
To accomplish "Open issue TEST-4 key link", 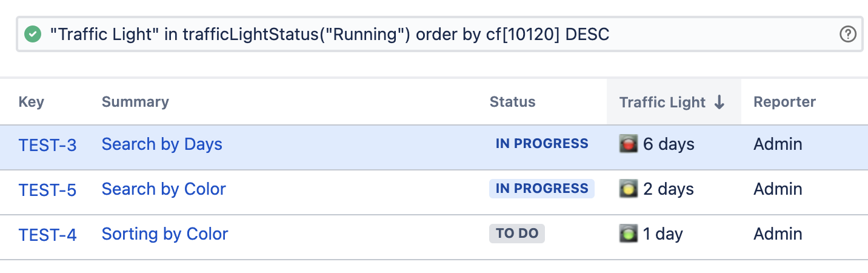I will tap(47, 235).
